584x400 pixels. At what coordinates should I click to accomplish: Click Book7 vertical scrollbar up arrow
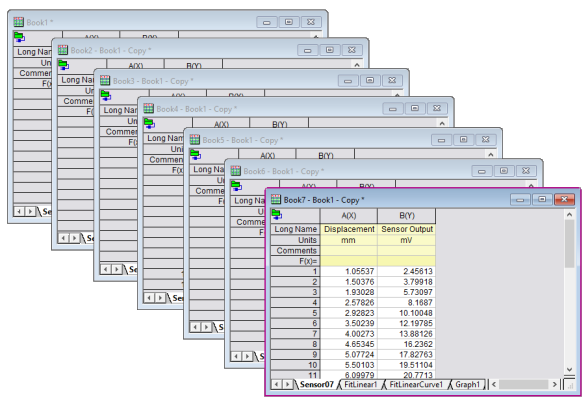[569, 215]
